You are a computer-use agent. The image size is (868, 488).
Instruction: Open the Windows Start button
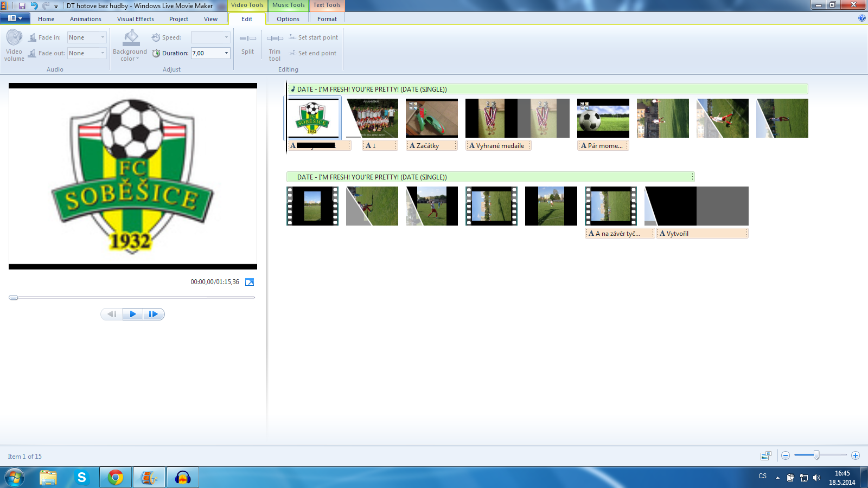15,477
